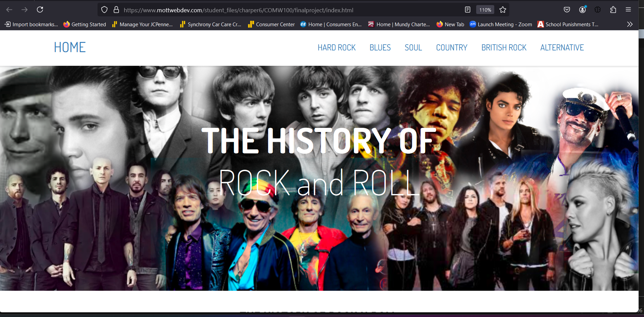The height and width of the screenshot is (317, 644).
Task: Open the tracking protection shield icon
Action: tap(104, 10)
